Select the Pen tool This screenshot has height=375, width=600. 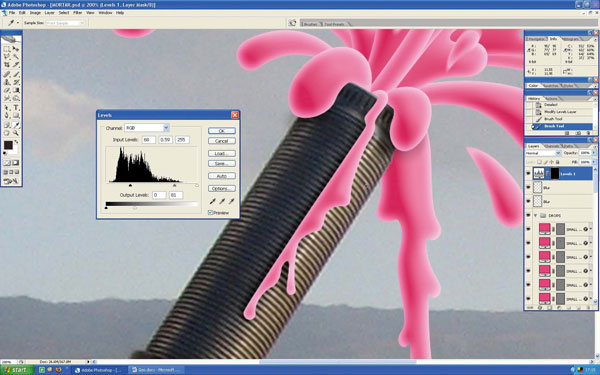7,116
